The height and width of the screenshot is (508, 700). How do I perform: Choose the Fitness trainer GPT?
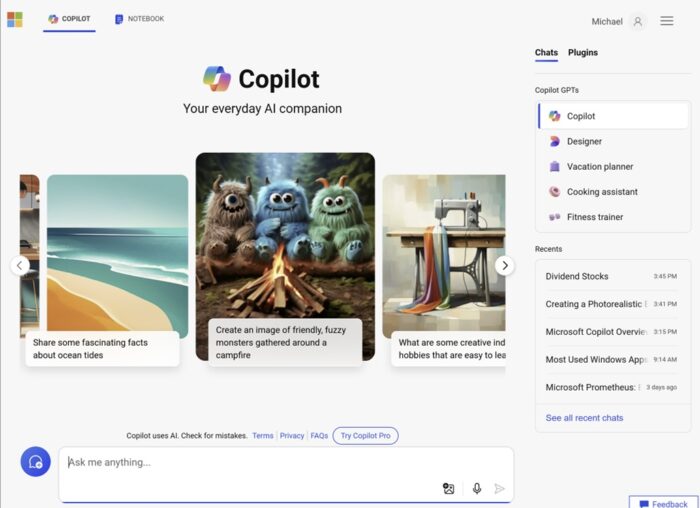[x=613, y=217]
